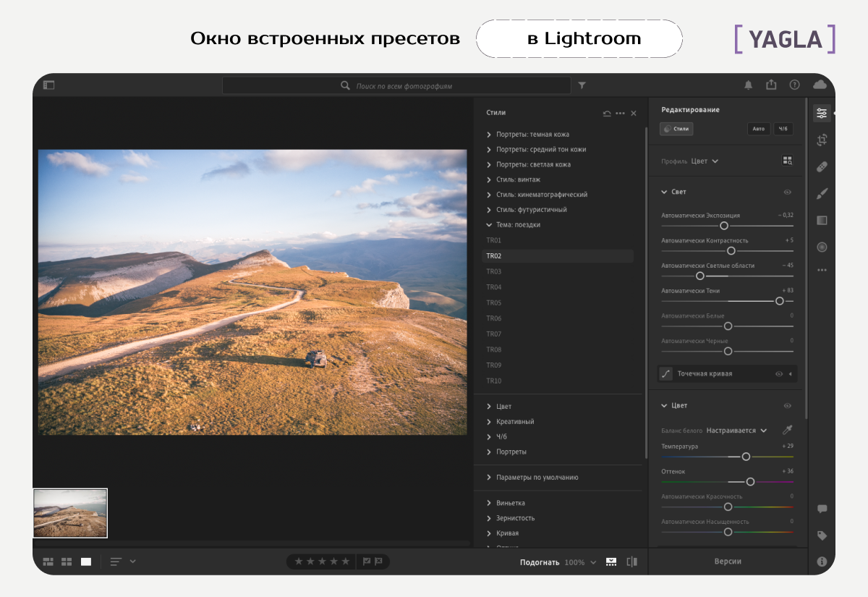Close the Стили presets panel
This screenshot has width=868, height=597.
point(634,114)
